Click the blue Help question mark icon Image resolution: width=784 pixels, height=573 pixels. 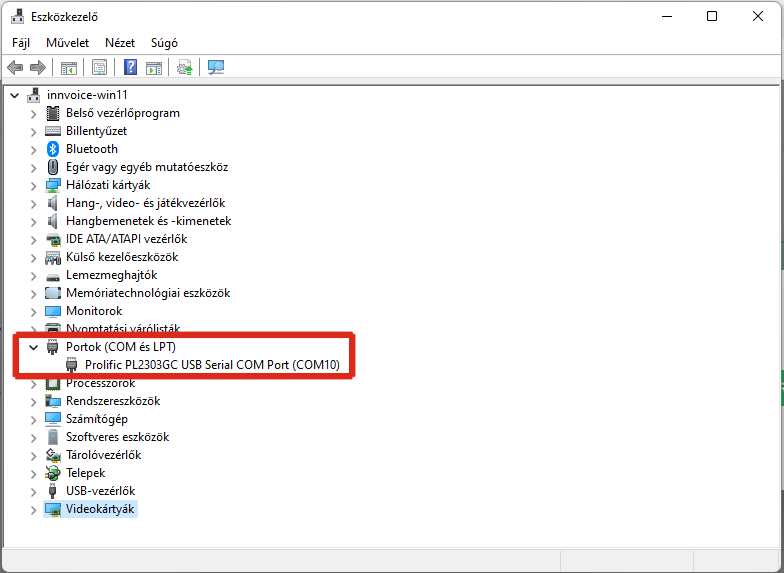point(130,68)
